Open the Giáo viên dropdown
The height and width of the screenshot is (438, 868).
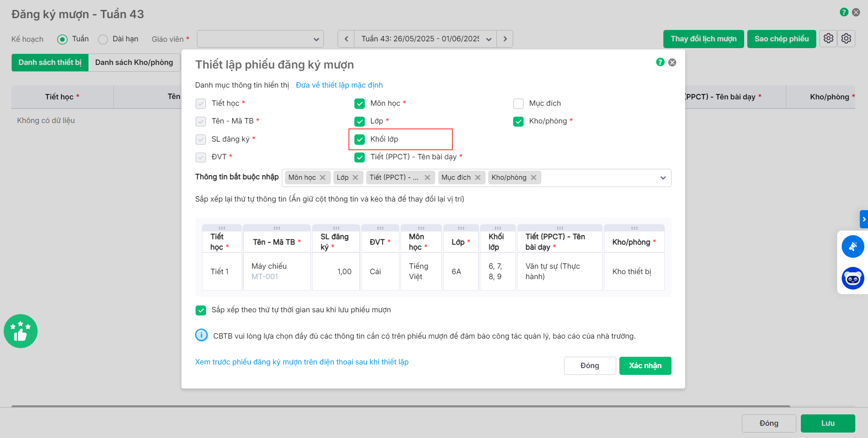260,39
